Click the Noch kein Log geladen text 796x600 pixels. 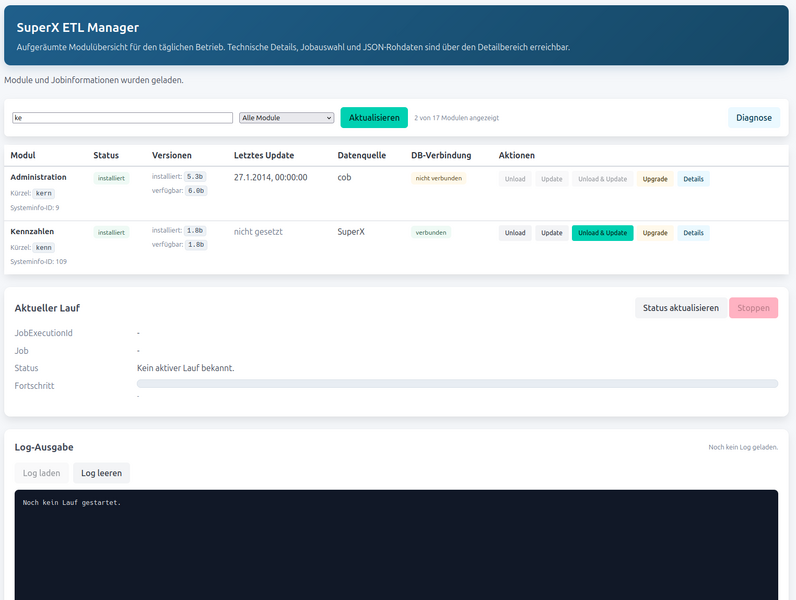click(x=743, y=447)
